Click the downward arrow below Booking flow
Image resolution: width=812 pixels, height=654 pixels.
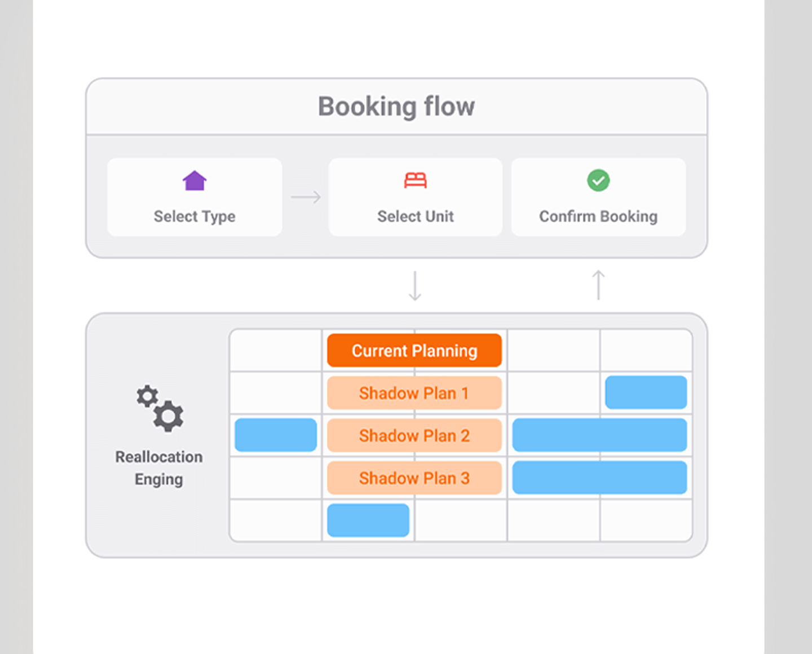point(415,285)
